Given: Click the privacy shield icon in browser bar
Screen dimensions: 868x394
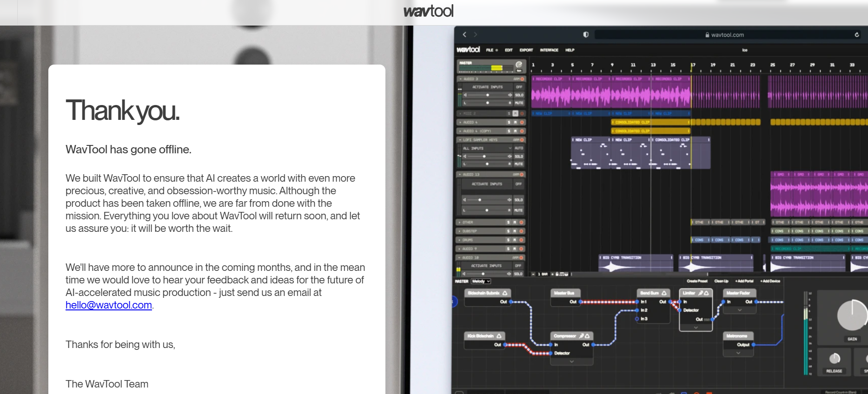Looking at the screenshot, I should (586, 34).
